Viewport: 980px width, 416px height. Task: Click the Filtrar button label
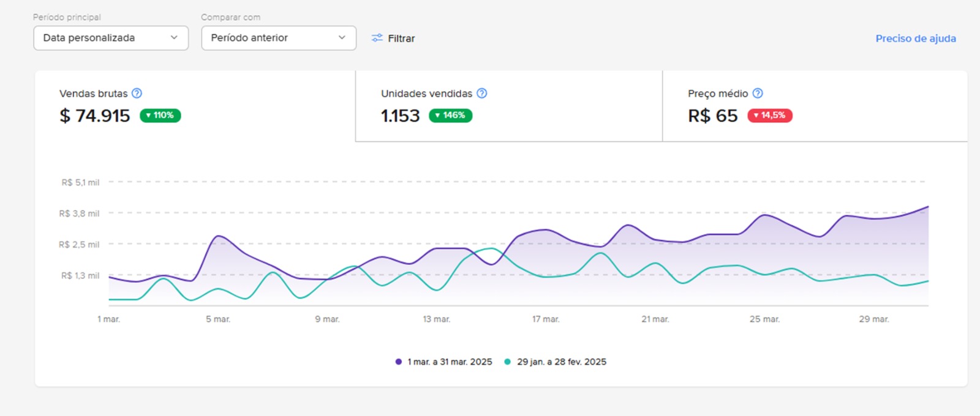[x=401, y=39]
